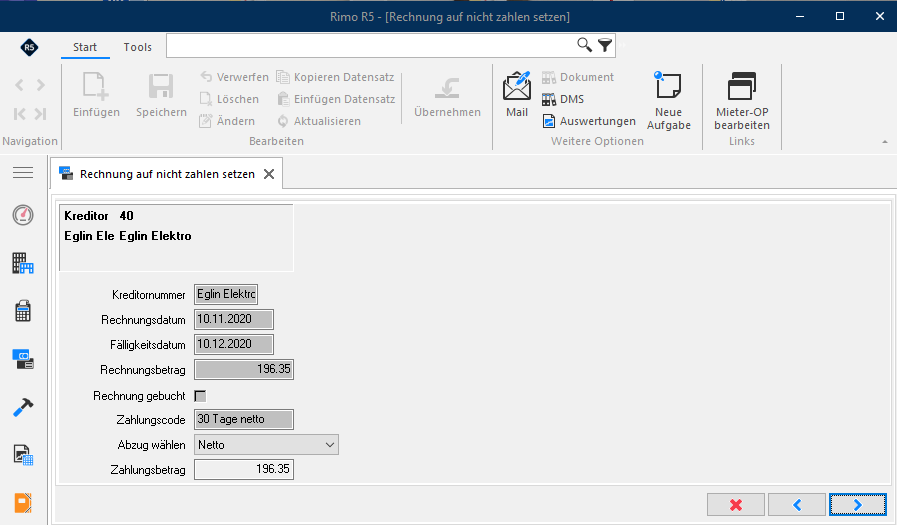This screenshot has width=897, height=525.
Task: Open the calculator sidebar icon
Action: coord(23,311)
